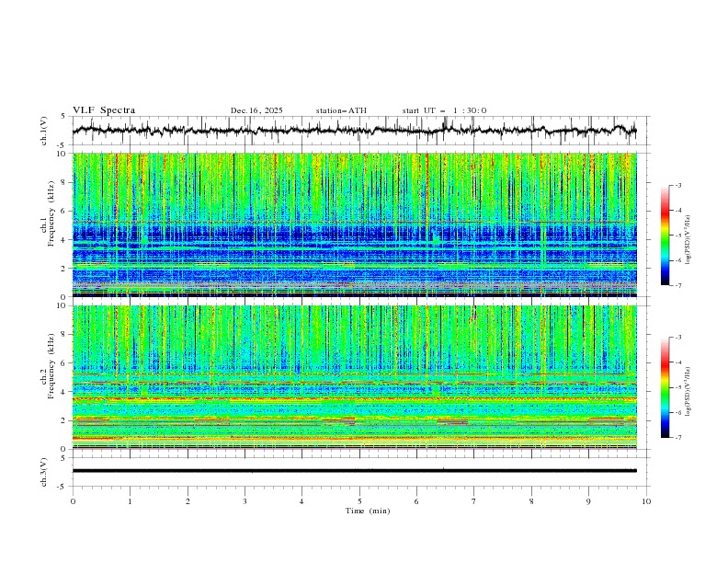This screenshot has height=563, width=728.
Task: Click the "VLF Spectra" plot title
Action: point(104,110)
